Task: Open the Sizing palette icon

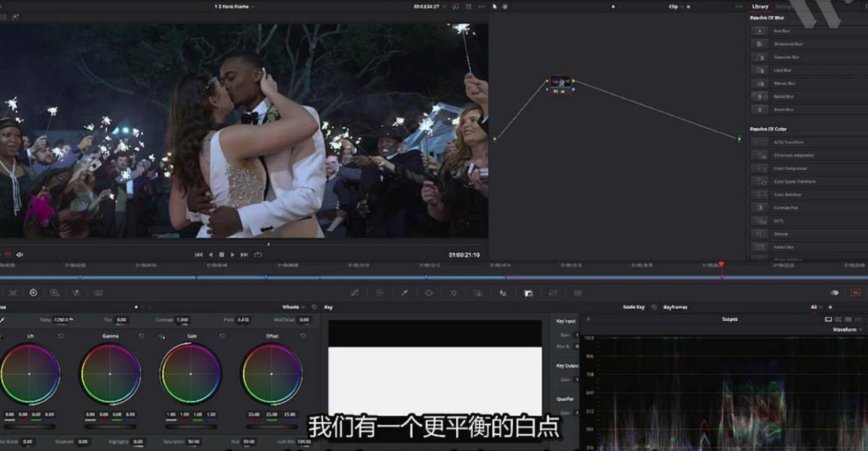Action: [x=553, y=293]
